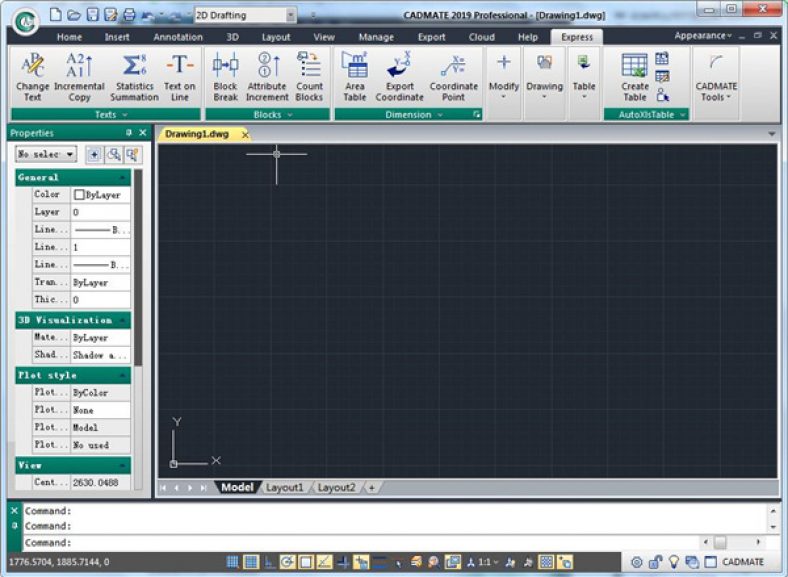Click the command line input field
Viewport: 788px width, 577px height.
pyautogui.click(x=361, y=543)
